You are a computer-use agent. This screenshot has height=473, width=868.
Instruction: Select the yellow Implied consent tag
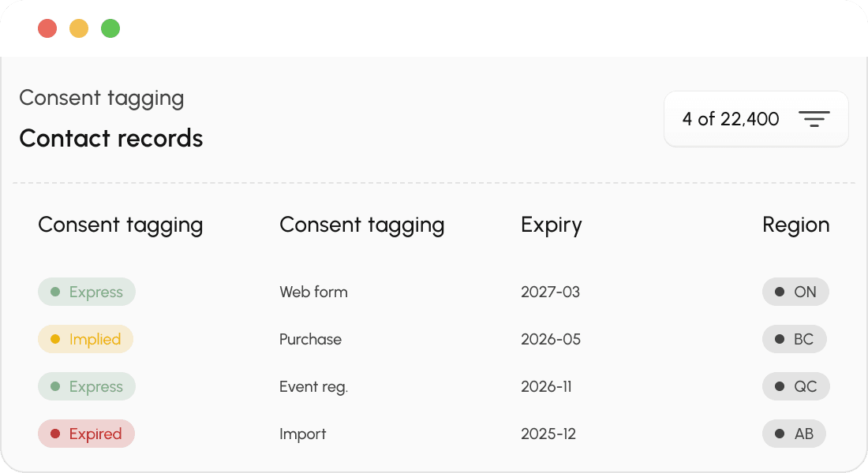pyautogui.click(x=85, y=339)
